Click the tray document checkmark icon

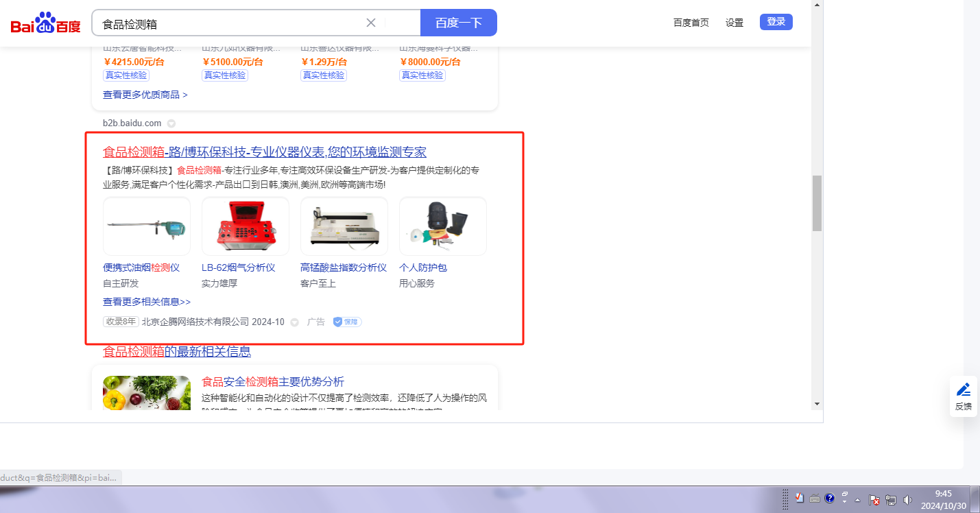click(x=799, y=498)
